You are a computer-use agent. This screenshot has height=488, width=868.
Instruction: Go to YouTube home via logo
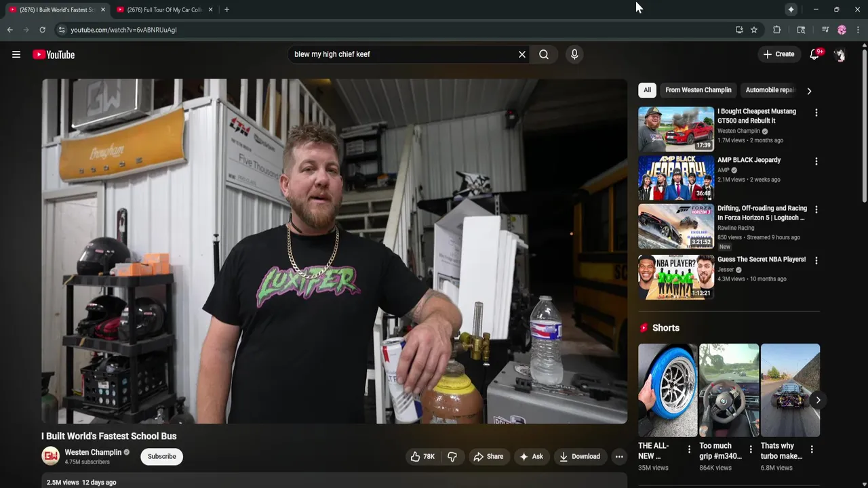[x=54, y=54]
